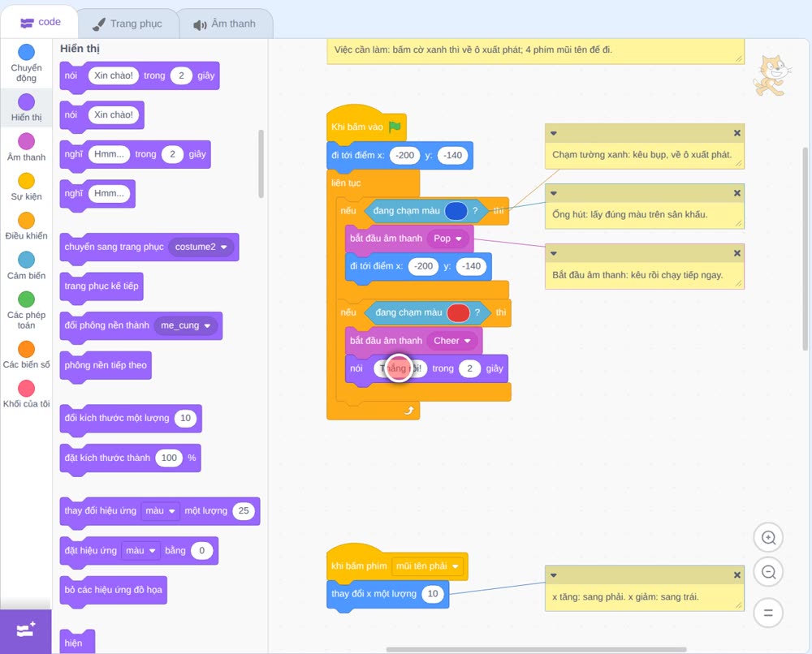The height and width of the screenshot is (654, 812).
Task: Select the Cảm biến category circle
Action: (x=27, y=260)
